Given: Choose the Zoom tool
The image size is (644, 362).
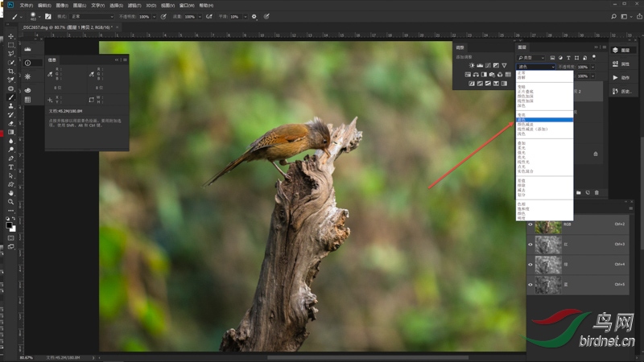Looking at the screenshot, I should point(11,202).
